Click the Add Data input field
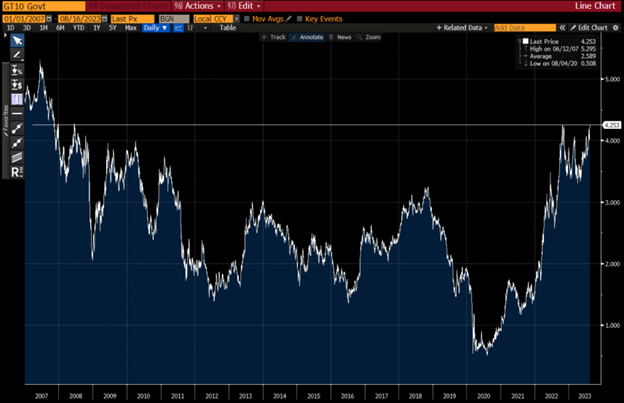The height and width of the screenshot is (403, 624). [x=525, y=27]
